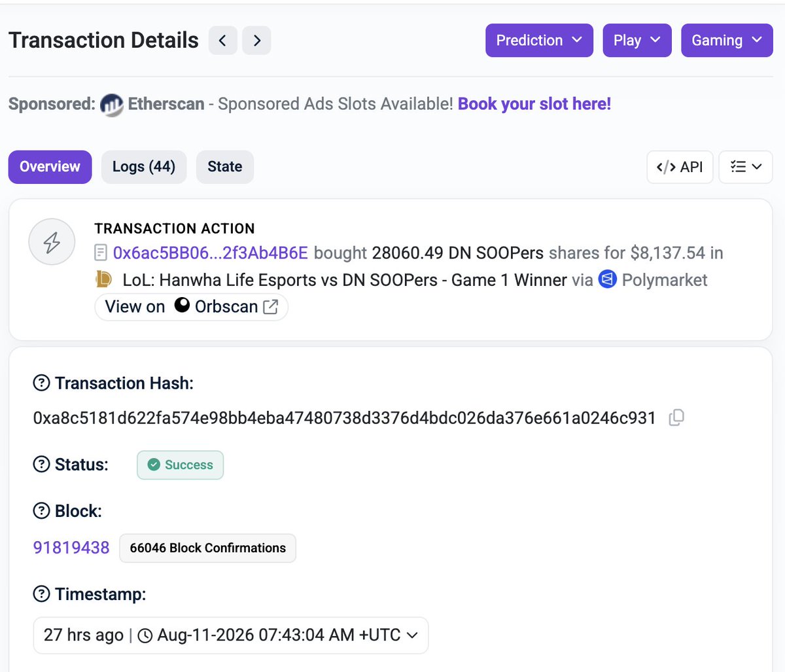Switch to the State tab
This screenshot has height=672, width=785.
[x=225, y=167]
